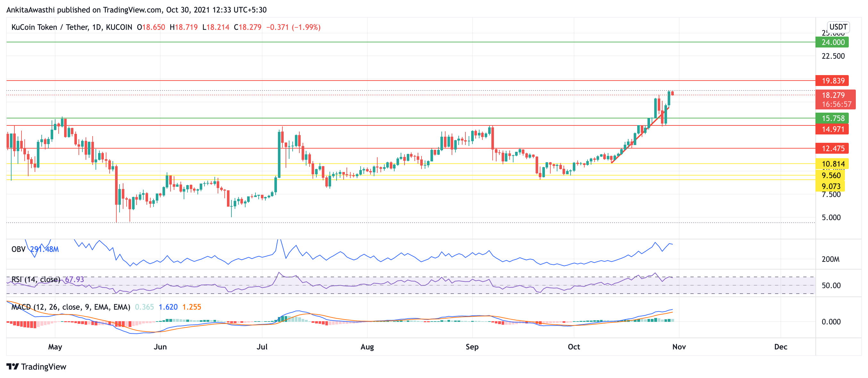The height and width of the screenshot is (378, 868).
Task: Click the May time axis label
Action: tap(55, 347)
